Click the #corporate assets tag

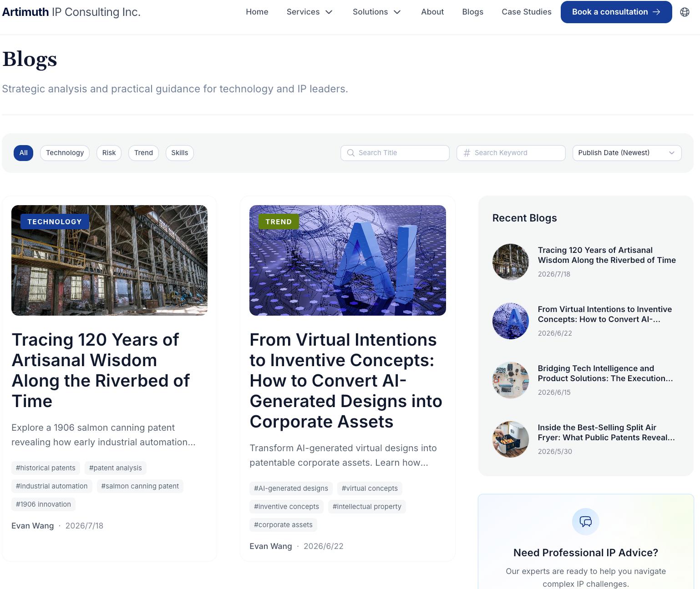283,525
